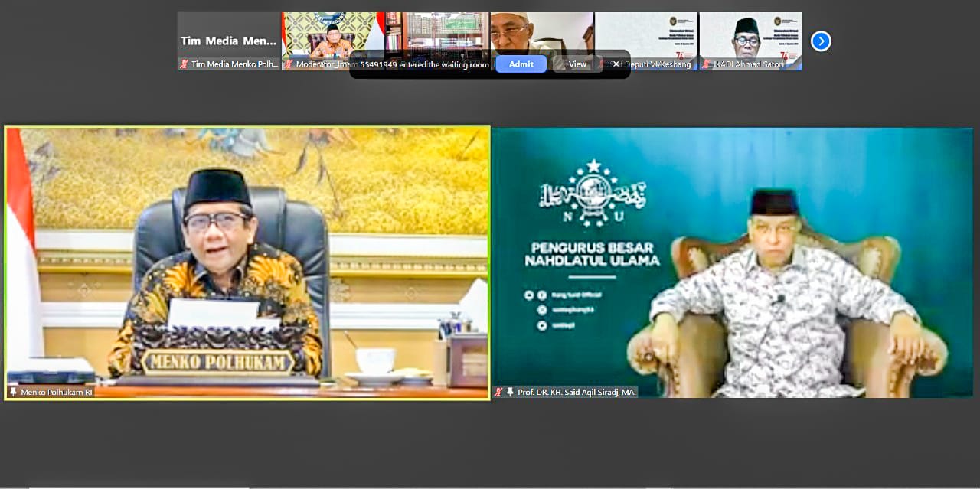Click muted mic icon for Prof. Said Aqil Siradj
The width and height of the screenshot is (980, 489).
click(498, 392)
